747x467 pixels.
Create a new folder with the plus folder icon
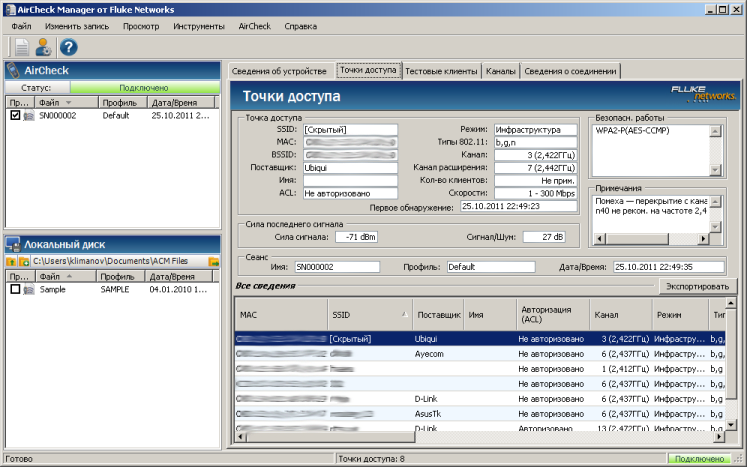24,261
